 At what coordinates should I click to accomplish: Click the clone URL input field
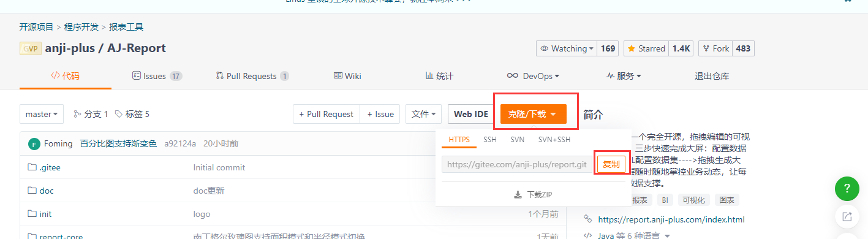coord(517,164)
